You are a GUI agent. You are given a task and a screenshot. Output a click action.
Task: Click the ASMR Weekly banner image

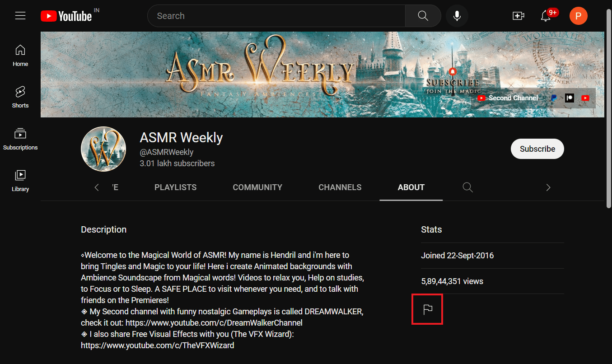(322, 75)
